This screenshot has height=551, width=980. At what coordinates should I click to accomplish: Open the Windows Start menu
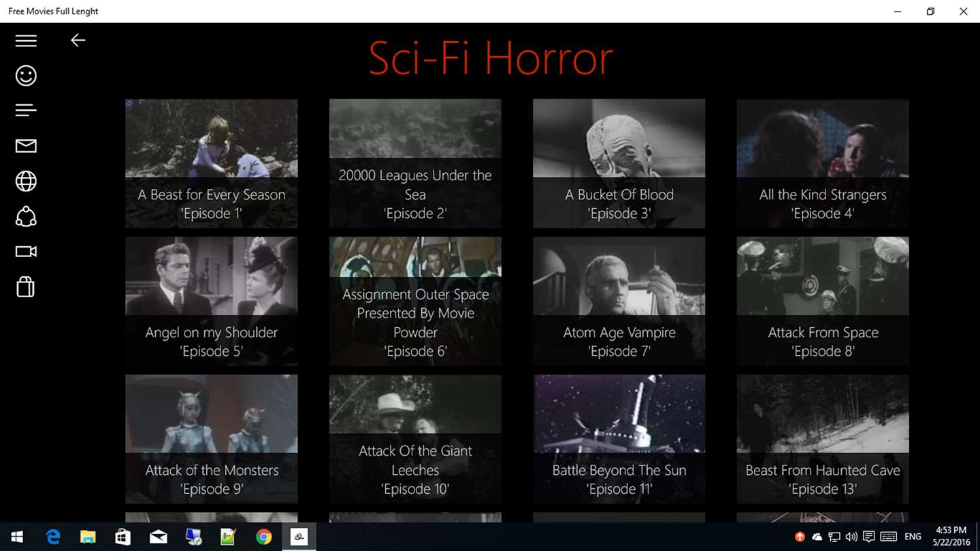pyautogui.click(x=17, y=537)
